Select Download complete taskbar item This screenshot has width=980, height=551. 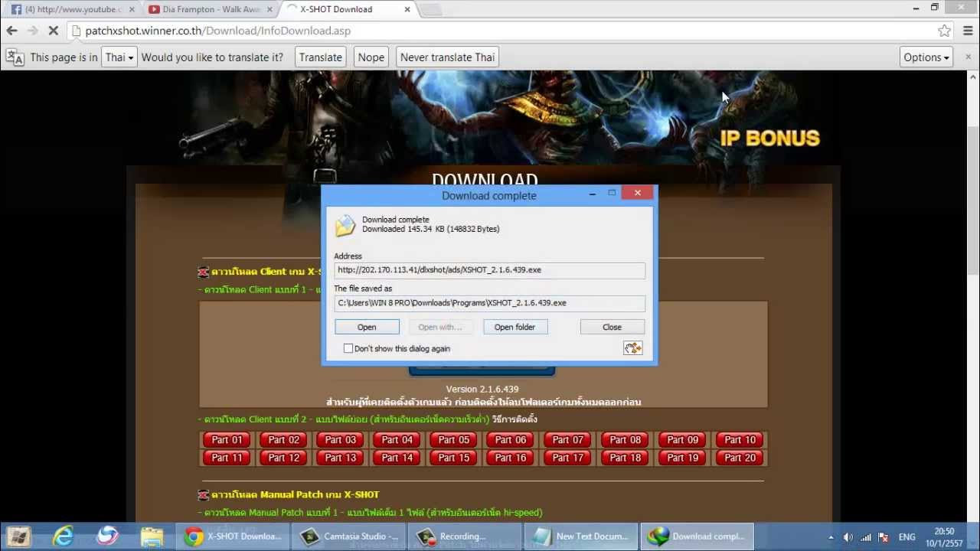click(697, 536)
